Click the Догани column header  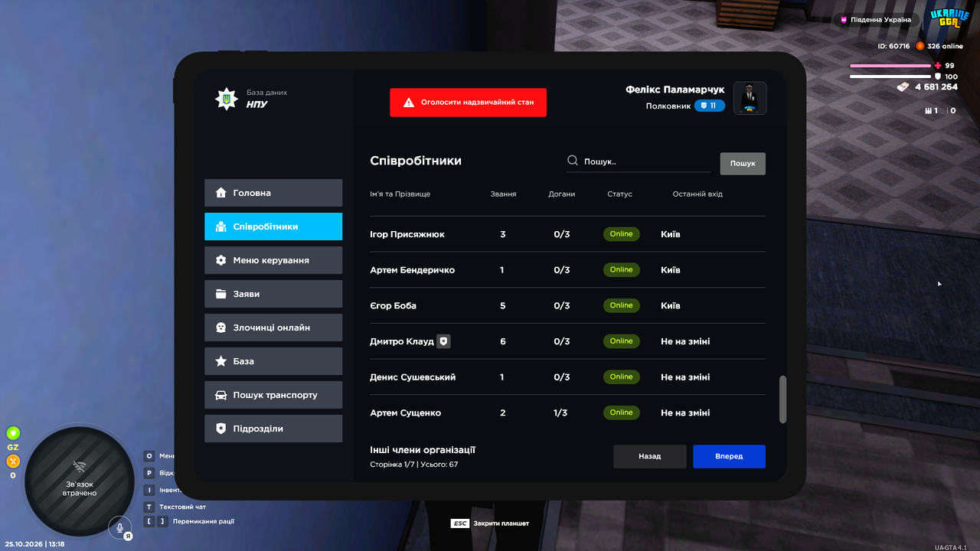562,194
